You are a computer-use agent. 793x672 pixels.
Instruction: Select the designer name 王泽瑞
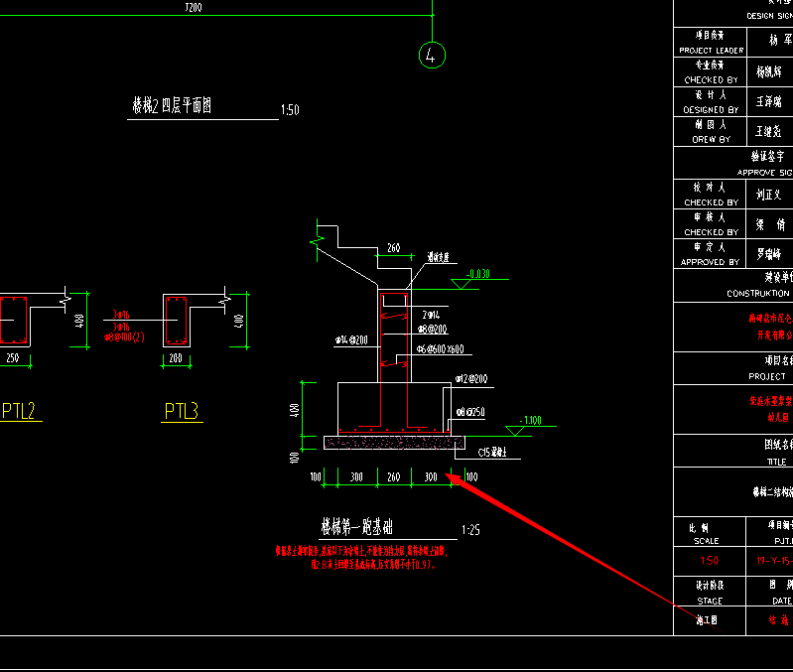768,101
